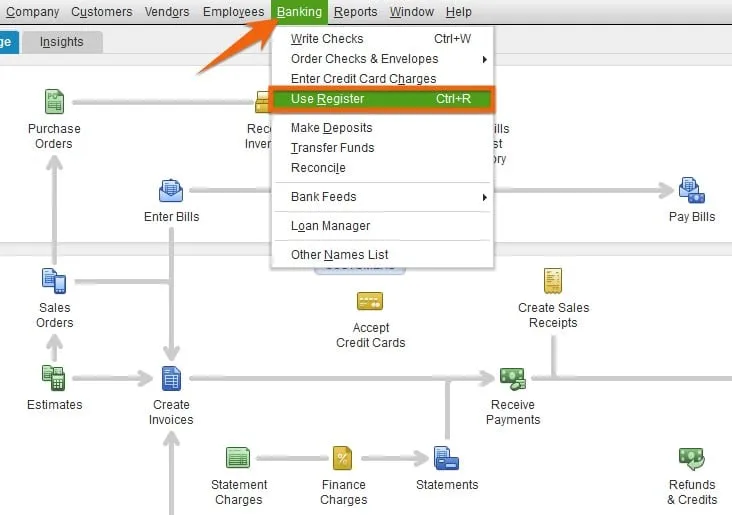Click the Enter Bills label
This screenshot has height=515, width=732.
pyautogui.click(x=171, y=217)
